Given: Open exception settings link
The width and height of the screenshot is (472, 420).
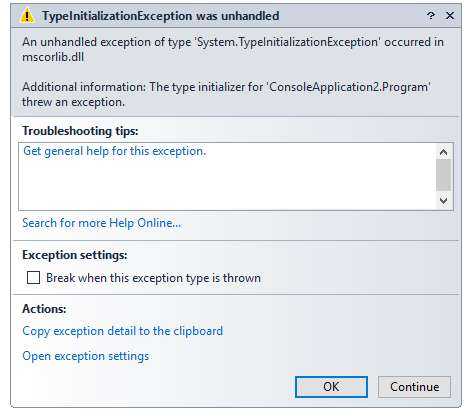Looking at the screenshot, I should [x=86, y=356].
